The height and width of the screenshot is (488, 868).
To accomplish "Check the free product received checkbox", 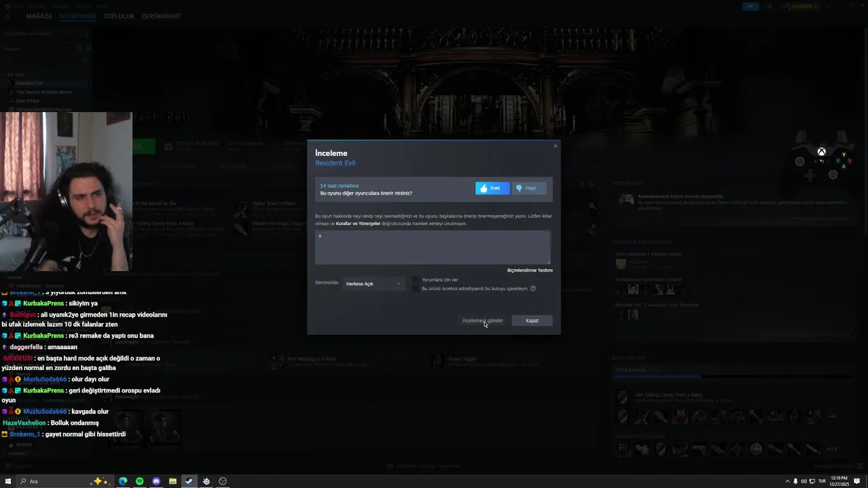I will point(416,289).
